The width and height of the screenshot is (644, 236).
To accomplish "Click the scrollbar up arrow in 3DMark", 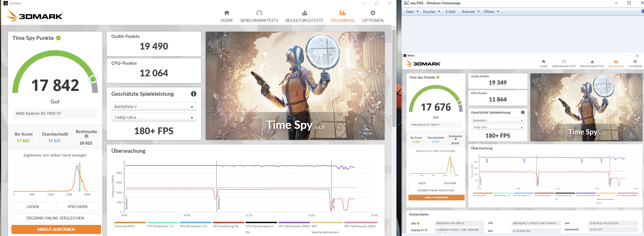I will pyautogui.click(x=394, y=27).
